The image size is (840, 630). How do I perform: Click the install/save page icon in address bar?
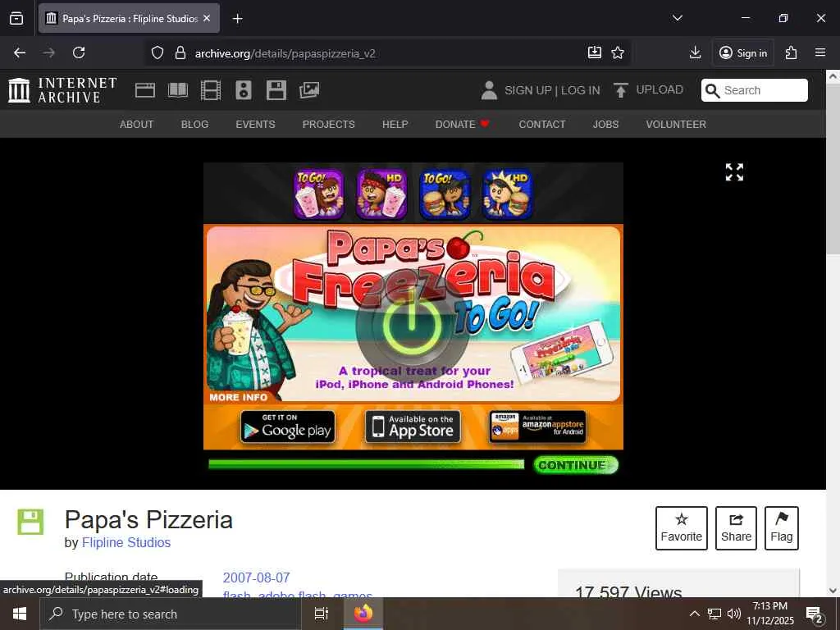(595, 52)
